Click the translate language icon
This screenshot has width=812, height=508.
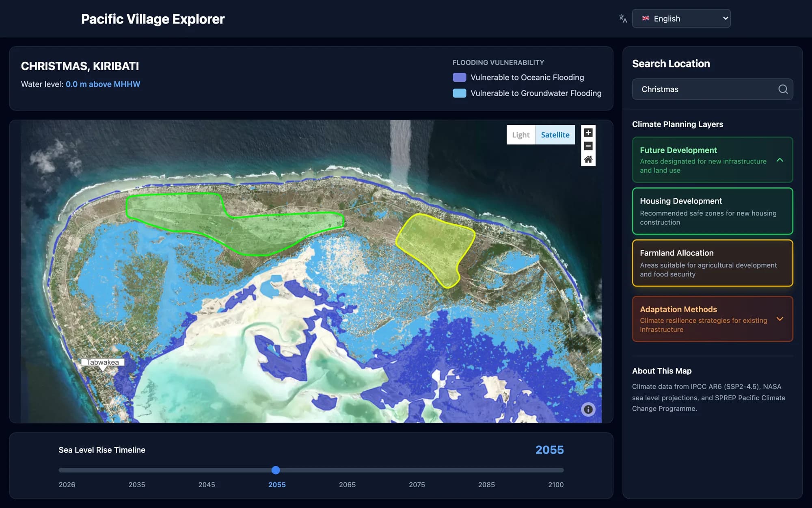coord(623,19)
